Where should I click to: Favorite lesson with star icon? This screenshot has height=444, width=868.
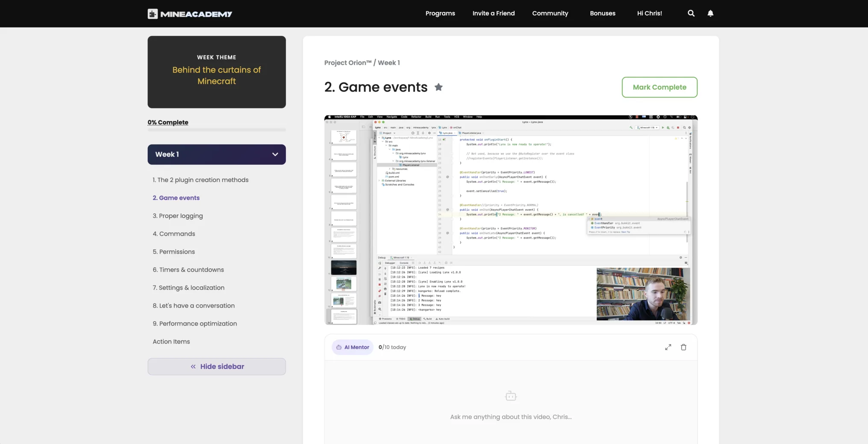pyautogui.click(x=438, y=87)
